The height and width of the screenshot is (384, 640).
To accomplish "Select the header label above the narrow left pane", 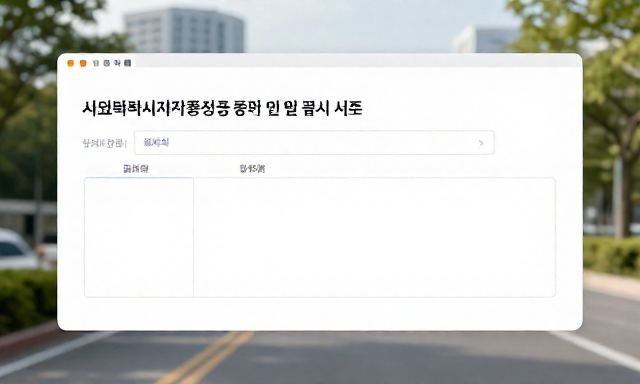I will tap(136, 169).
